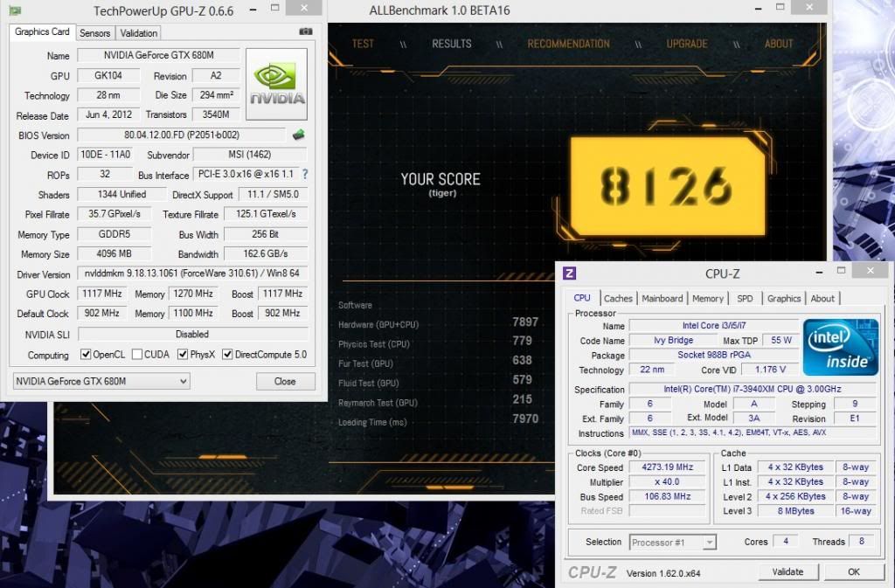Screen dimensions: 895x588
Task: Click the Physics Test (CPU) row
Action: (x=438, y=342)
